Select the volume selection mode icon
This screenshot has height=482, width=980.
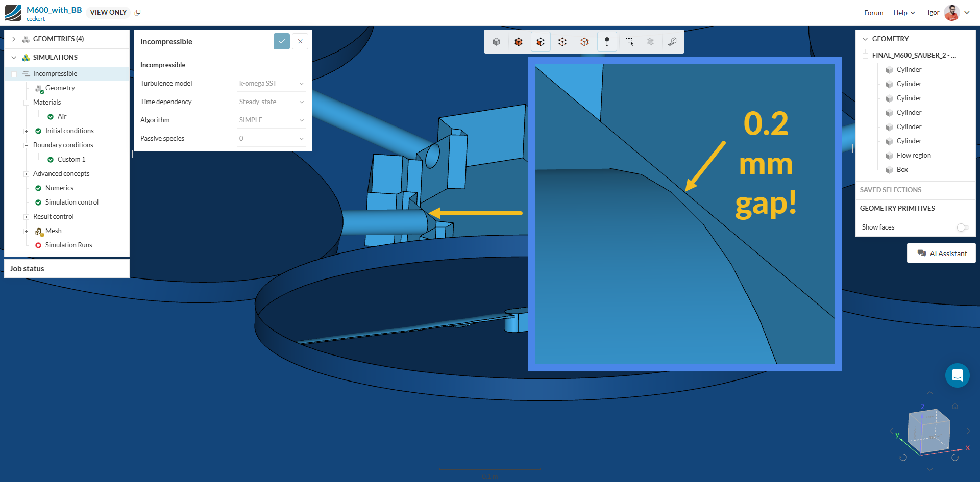click(x=519, y=42)
